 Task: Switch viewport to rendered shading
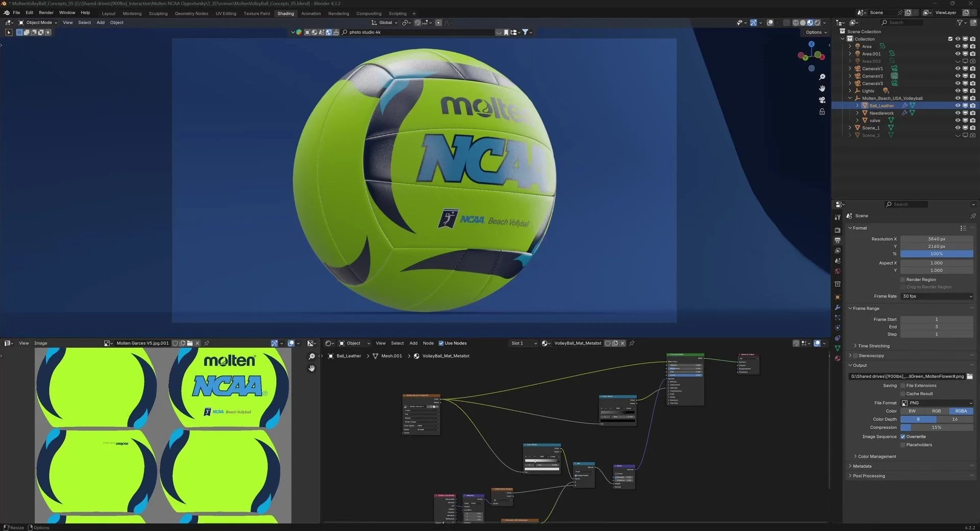[x=817, y=22]
